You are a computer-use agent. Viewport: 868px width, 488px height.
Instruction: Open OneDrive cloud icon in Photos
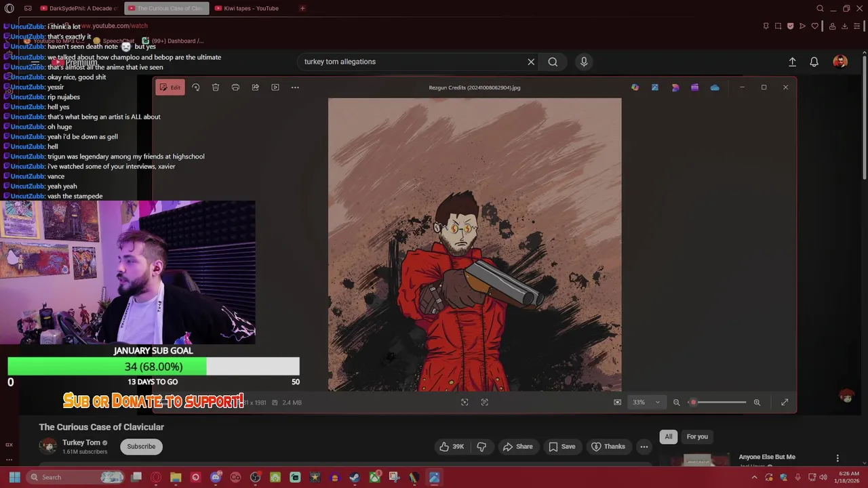click(715, 87)
